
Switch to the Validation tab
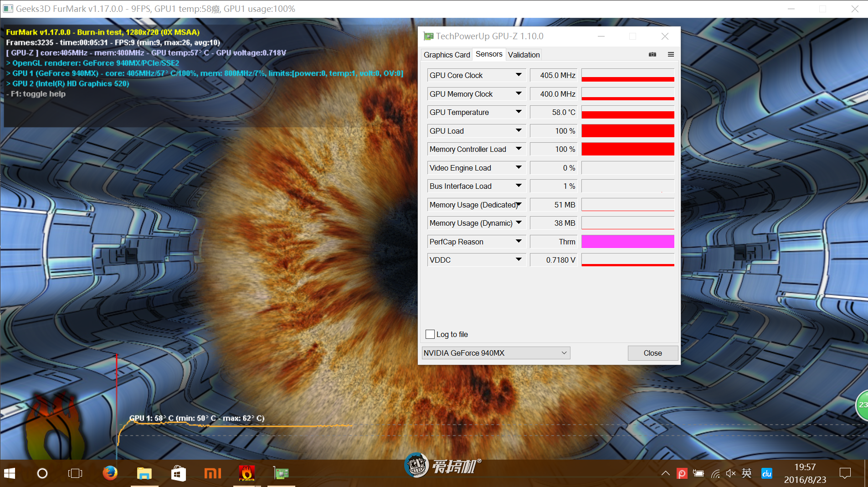(x=524, y=55)
